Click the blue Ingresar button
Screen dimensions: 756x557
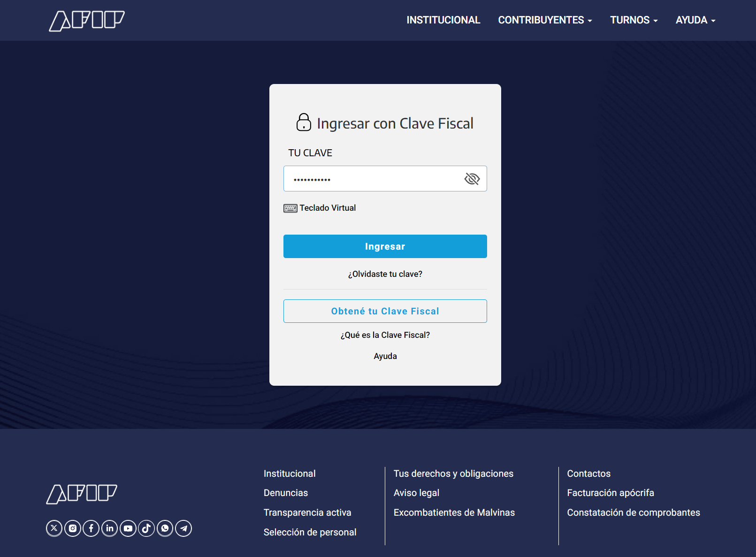pos(385,246)
